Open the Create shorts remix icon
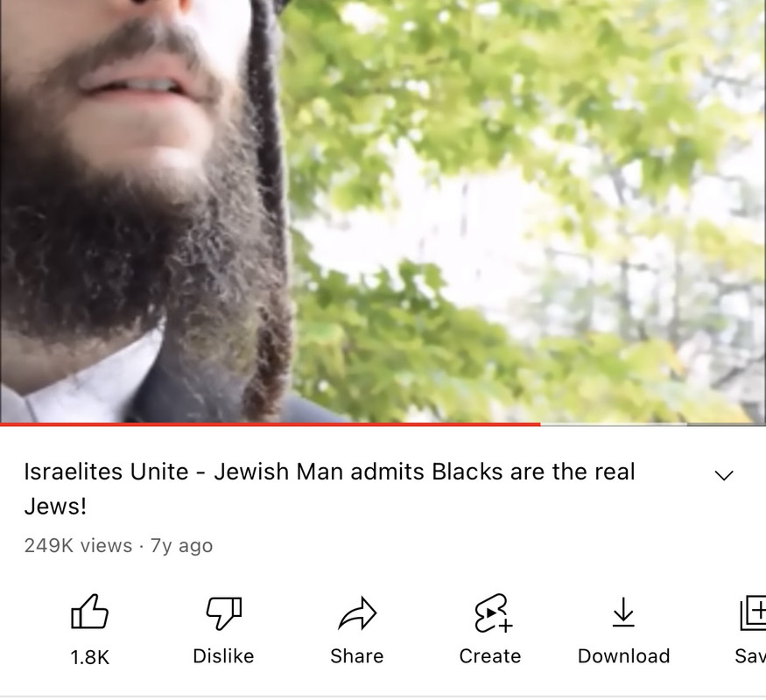Viewport: 766px width, 700px height. coord(492,613)
